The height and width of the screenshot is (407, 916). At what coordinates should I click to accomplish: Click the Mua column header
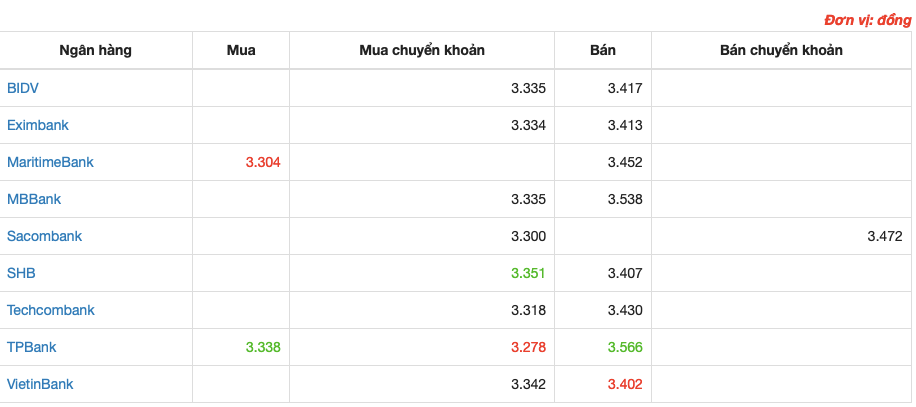coord(241,50)
